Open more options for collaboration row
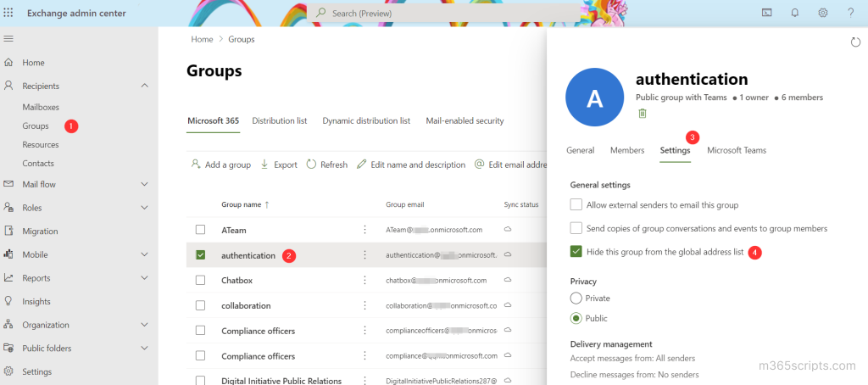 tap(364, 305)
